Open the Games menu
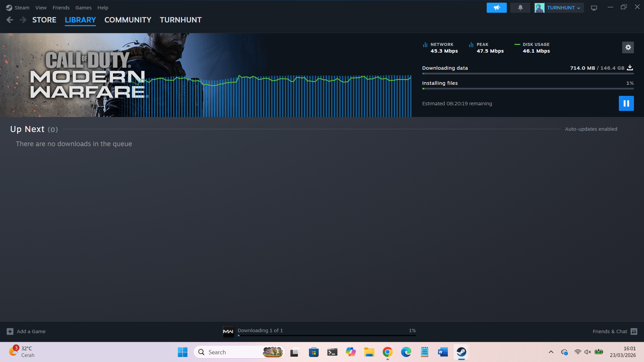This screenshot has height=362, width=644. click(x=83, y=8)
